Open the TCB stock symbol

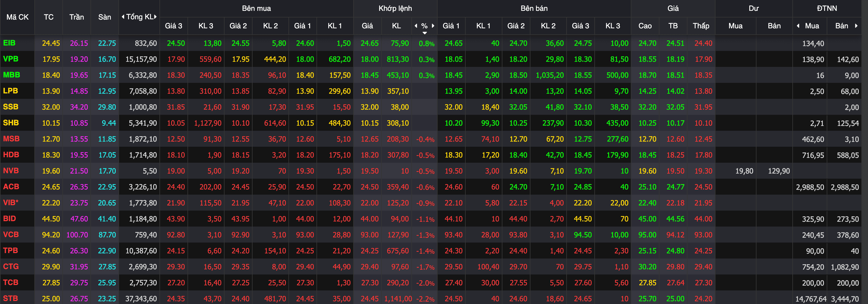coord(11,282)
